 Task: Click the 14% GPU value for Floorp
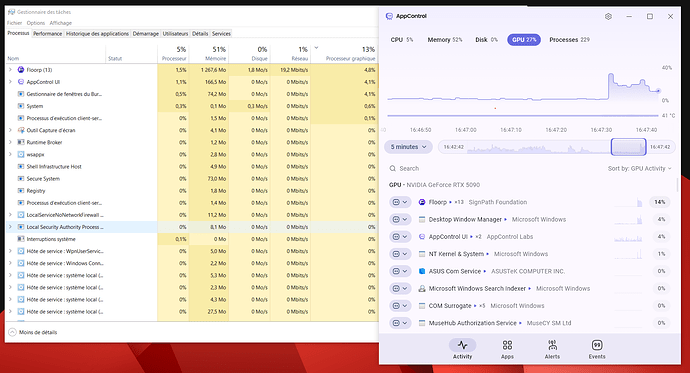tap(660, 202)
